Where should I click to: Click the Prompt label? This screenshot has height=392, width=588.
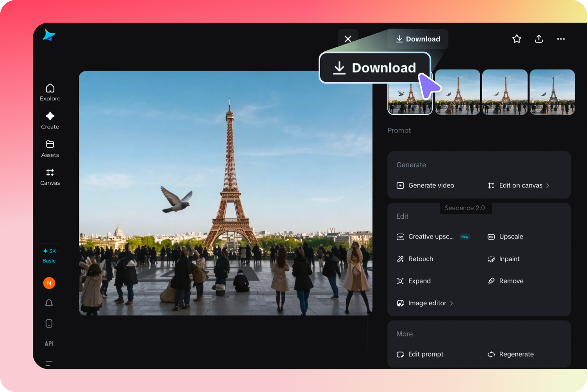click(x=399, y=130)
